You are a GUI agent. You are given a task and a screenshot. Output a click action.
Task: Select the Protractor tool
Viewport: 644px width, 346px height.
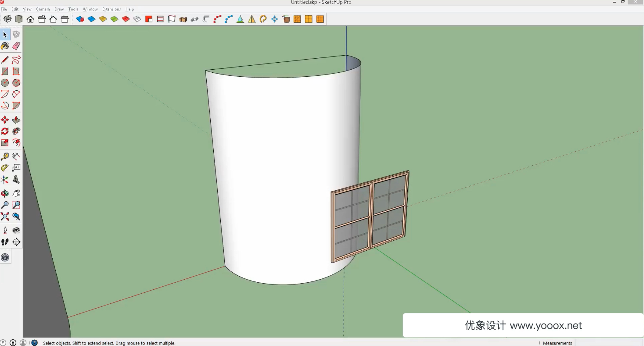(x=5, y=168)
